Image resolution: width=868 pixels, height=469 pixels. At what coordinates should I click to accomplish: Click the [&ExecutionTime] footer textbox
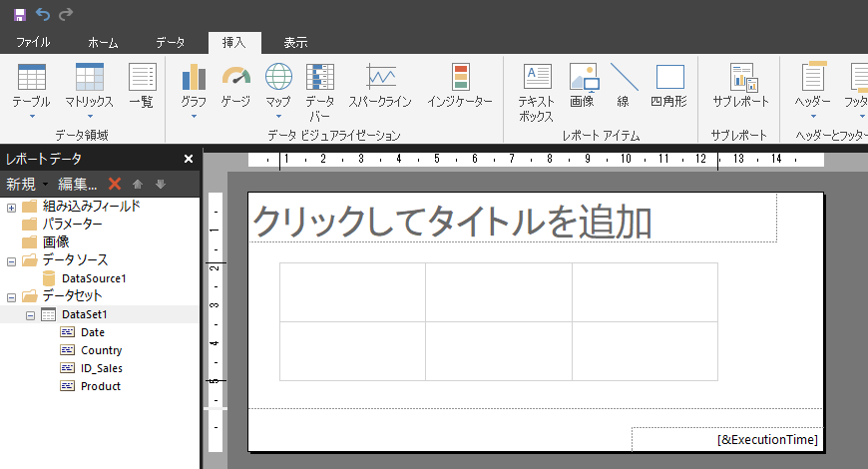727,440
